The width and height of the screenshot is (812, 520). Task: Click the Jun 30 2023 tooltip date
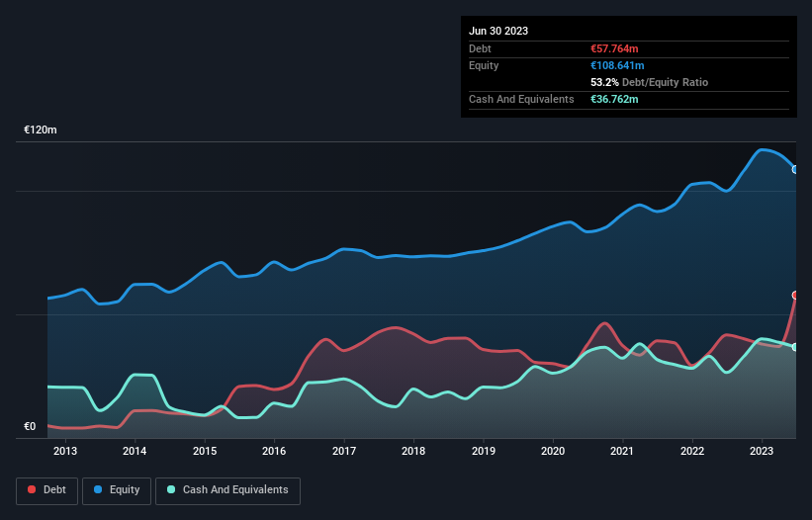pyautogui.click(x=498, y=31)
